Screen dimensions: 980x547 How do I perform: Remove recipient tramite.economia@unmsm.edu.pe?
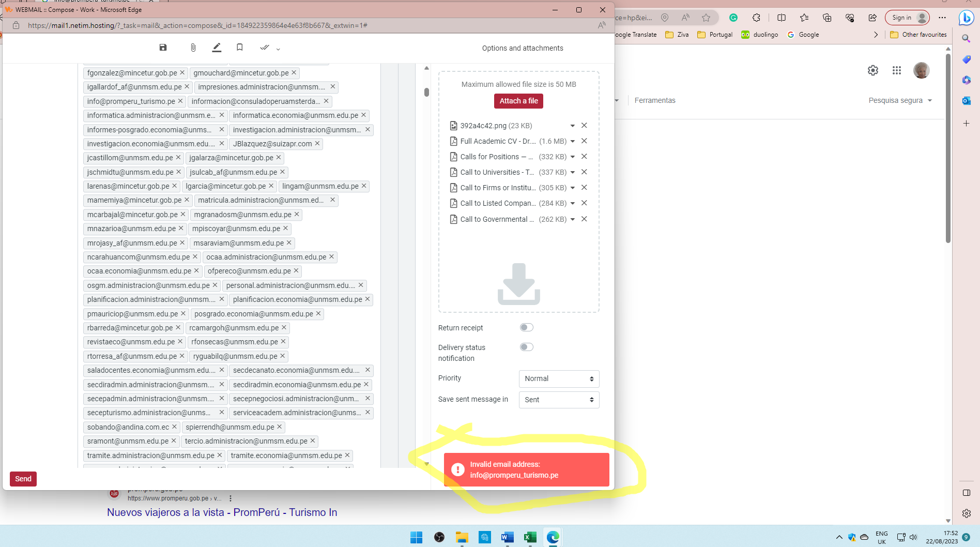347,455
